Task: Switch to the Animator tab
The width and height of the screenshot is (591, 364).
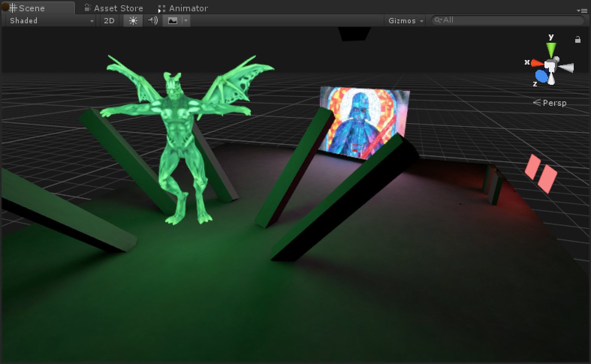Action: tap(183, 8)
